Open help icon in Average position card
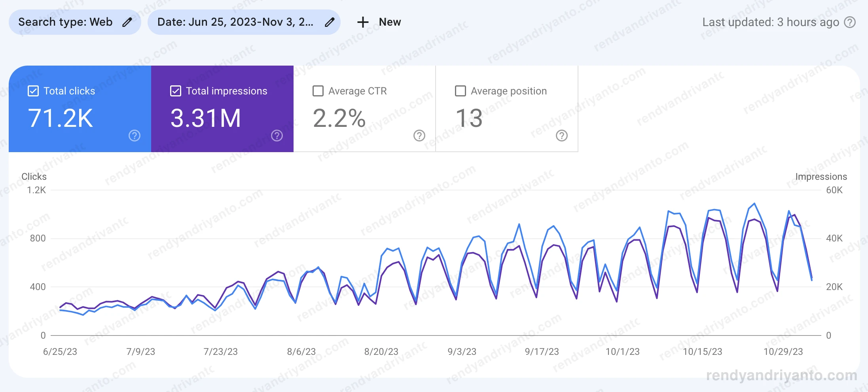The width and height of the screenshot is (868, 392). (562, 136)
